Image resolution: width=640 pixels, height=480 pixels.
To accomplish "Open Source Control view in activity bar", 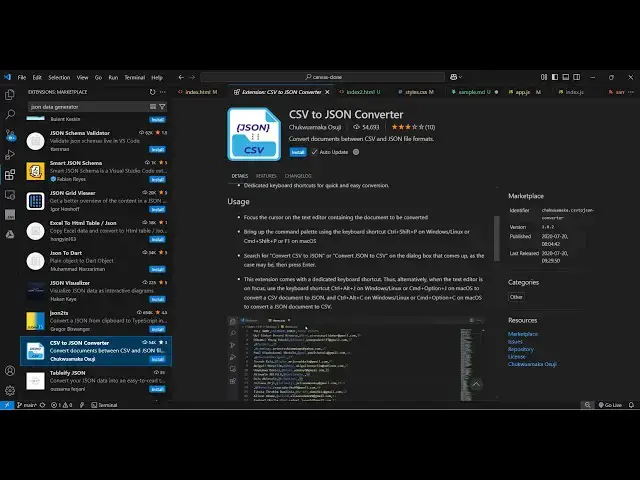I will click(x=10, y=135).
